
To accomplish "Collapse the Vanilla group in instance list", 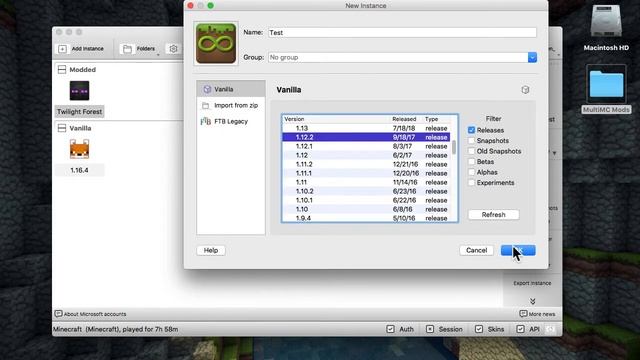I will click(62, 128).
